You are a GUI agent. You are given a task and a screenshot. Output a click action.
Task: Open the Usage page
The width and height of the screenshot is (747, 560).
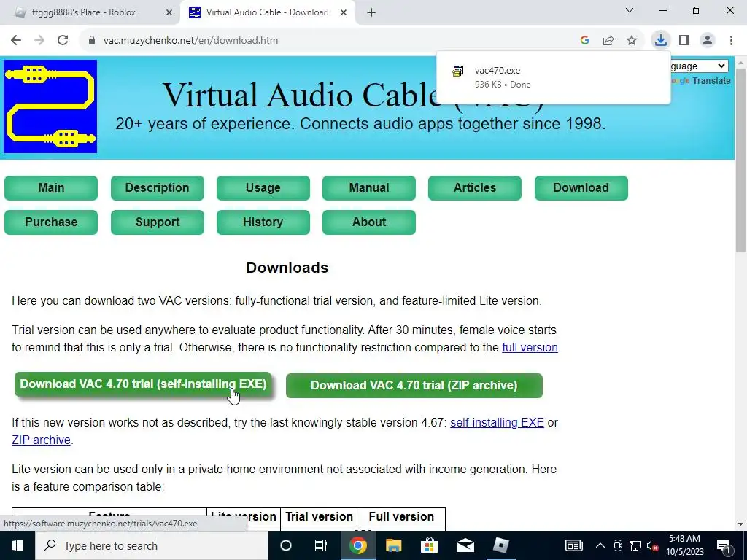tap(263, 187)
